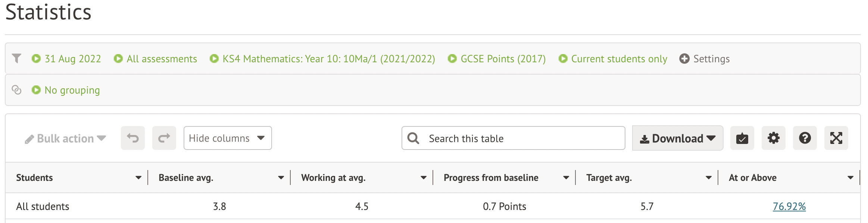Open the Hide columns dropdown
The width and height of the screenshot is (868, 223).
click(227, 138)
